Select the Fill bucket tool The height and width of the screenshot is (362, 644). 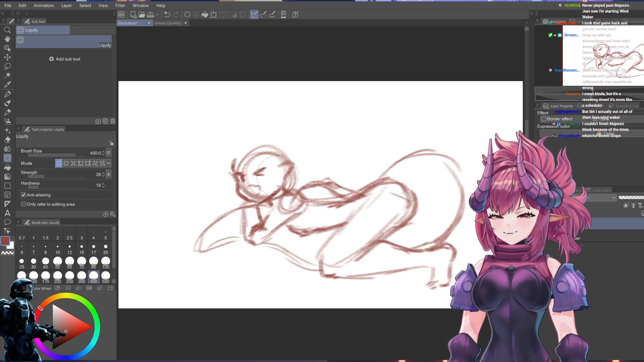click(x=7, y=167)
